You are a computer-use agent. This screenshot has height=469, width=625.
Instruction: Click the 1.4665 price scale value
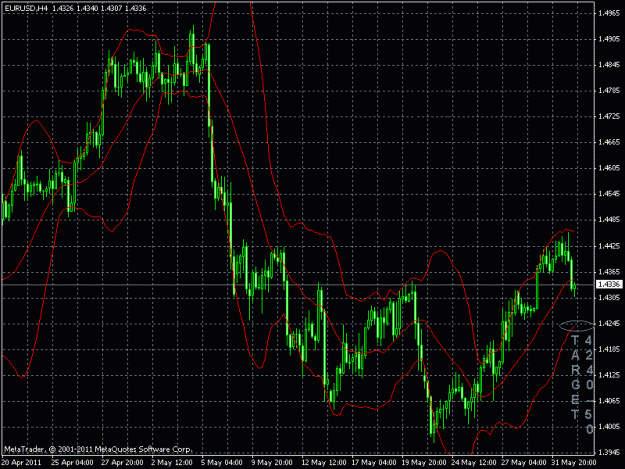tap(609, 142)
